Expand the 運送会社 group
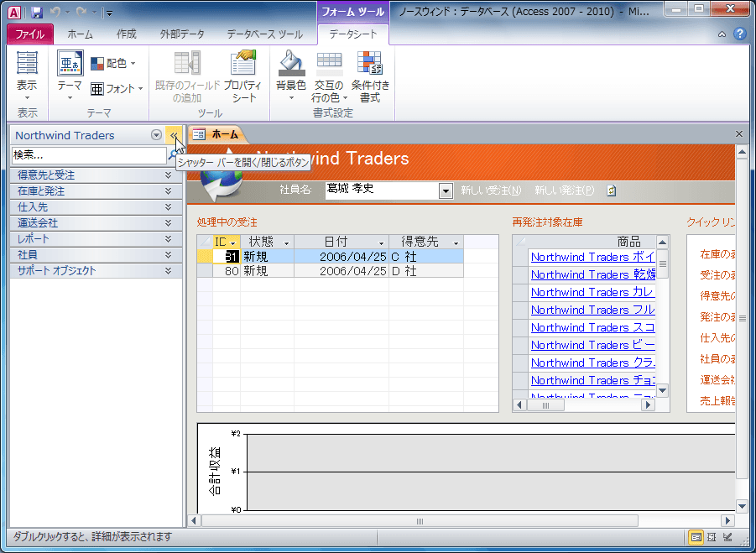Image resolution: width=756 pixels, height=553 pixels. pyautogui.click(x=96, y=222)
